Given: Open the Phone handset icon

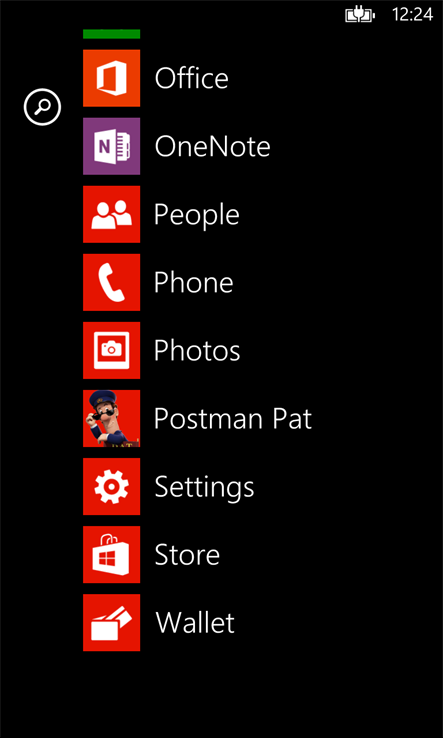Looking at the screenshot, I should pyautogui.click(x=112, y=282).
